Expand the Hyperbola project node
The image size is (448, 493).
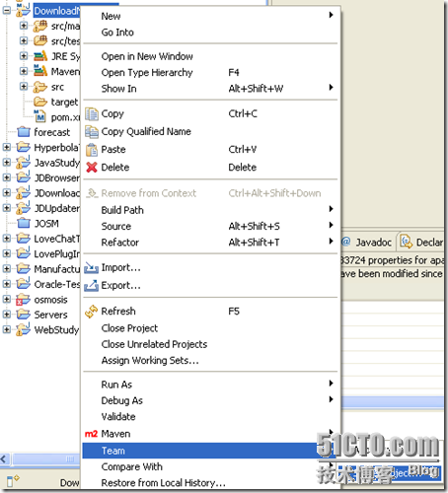[x=7, y=147]
